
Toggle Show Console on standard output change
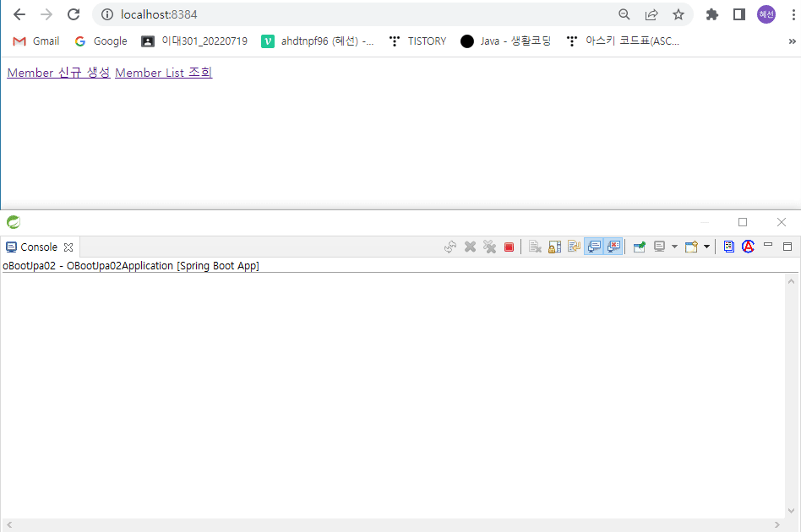pyautogui.click(x=594, y=247)
